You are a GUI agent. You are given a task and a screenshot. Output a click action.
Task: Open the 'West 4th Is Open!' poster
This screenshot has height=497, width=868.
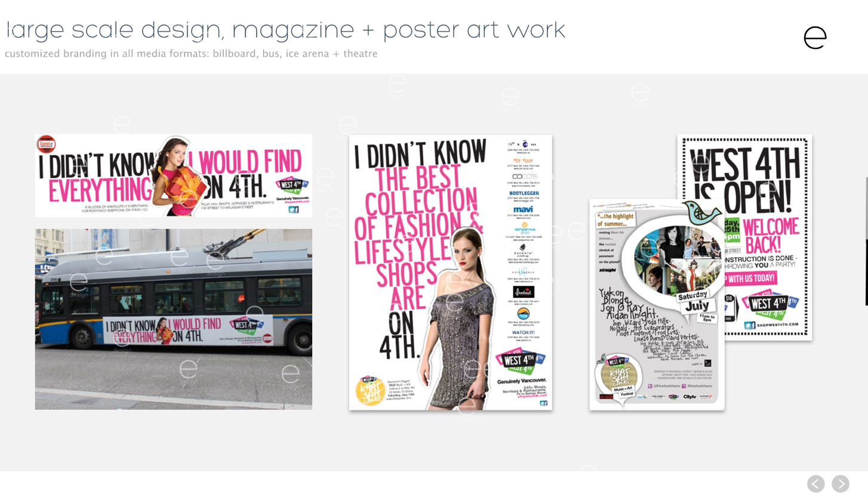[744, 237]
